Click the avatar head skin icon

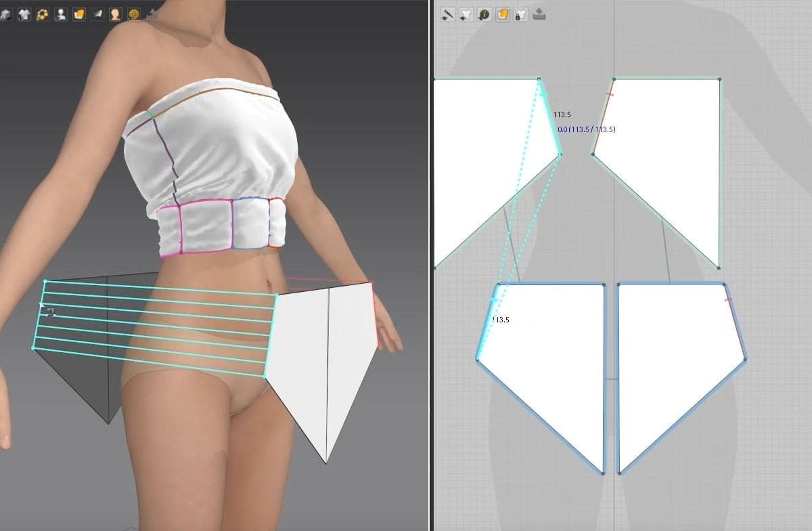[x=116, y=14]
